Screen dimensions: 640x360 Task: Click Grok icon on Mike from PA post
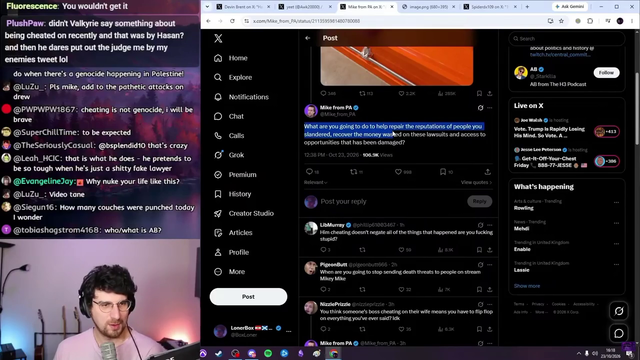click(x=480, y=108)
